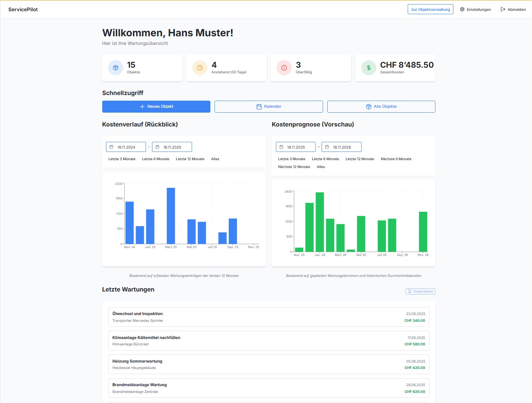Image resolution: width=532 pixels, height=403 pixels.
Task: Click the plus icon on Neues Objekt
Action: pos(142,107)
